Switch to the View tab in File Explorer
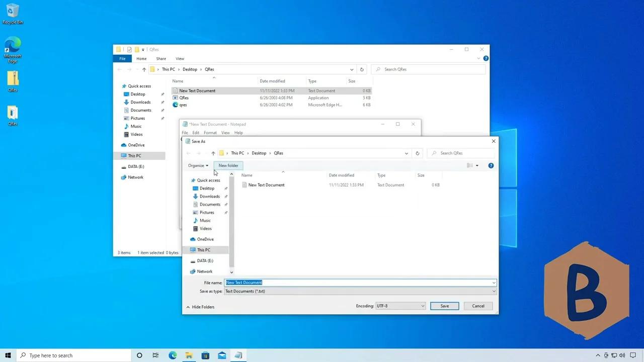644x362 pixels. [180, 58]
